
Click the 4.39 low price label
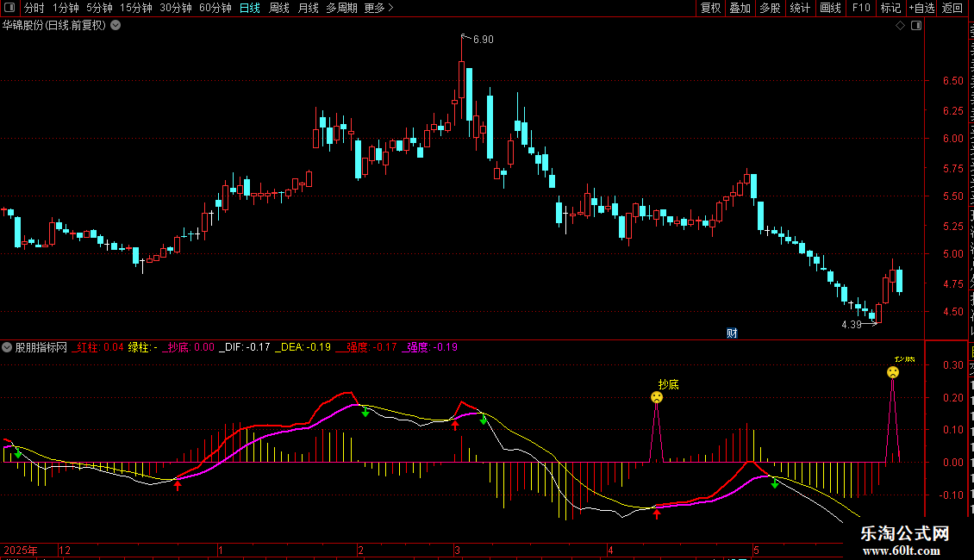(852, 325)
